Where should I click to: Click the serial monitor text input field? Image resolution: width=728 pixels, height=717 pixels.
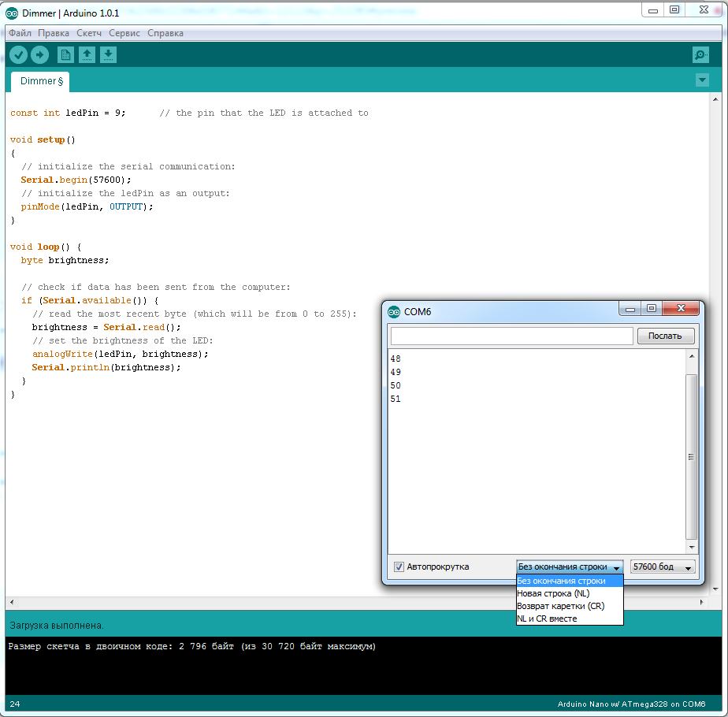click(511, 336)
